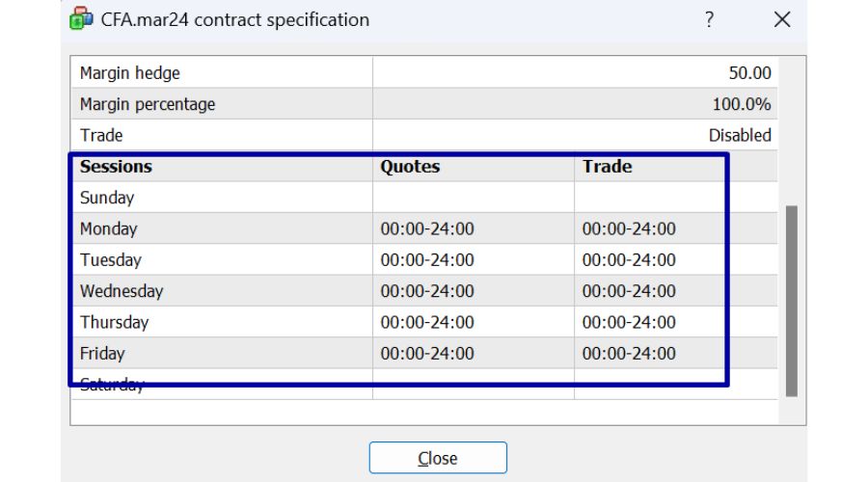Click the Sessions column header
868x482 pixels.
tap(117, 167)
